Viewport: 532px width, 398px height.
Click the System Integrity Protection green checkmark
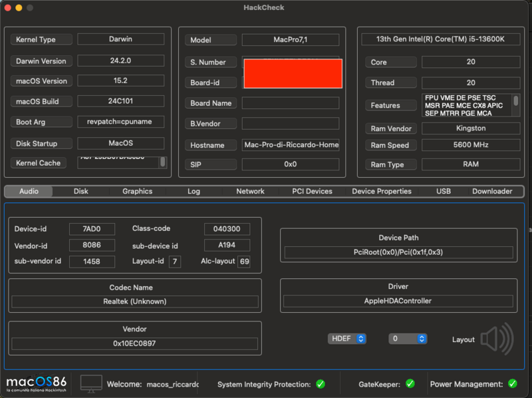tap(321, 384)
